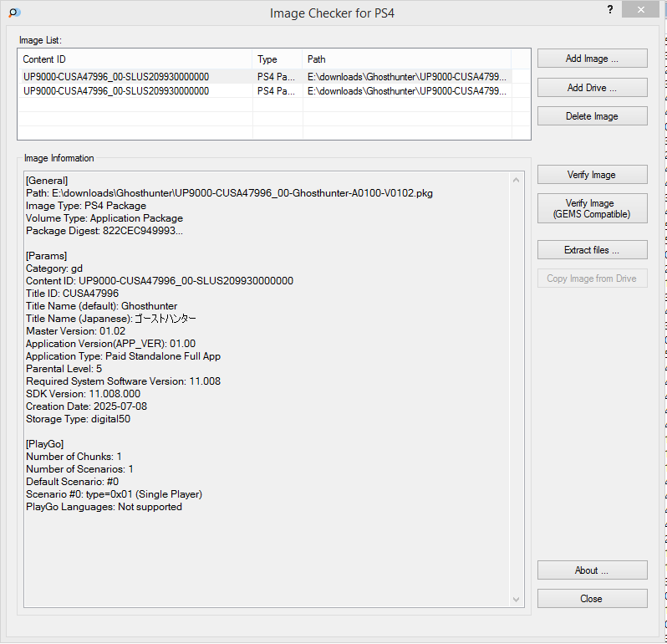Screen dimensions: 667x644
Task: Select the second image row in the list
Action: point(274,91)
